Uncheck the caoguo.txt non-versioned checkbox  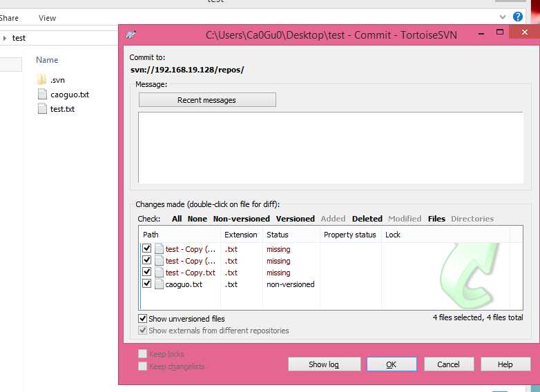pyautogui.click(x=146, y=283)
